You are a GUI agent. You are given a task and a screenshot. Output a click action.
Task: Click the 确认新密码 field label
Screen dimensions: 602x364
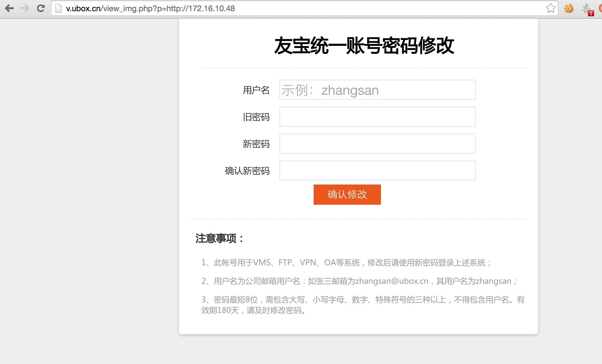click(247, 171)
